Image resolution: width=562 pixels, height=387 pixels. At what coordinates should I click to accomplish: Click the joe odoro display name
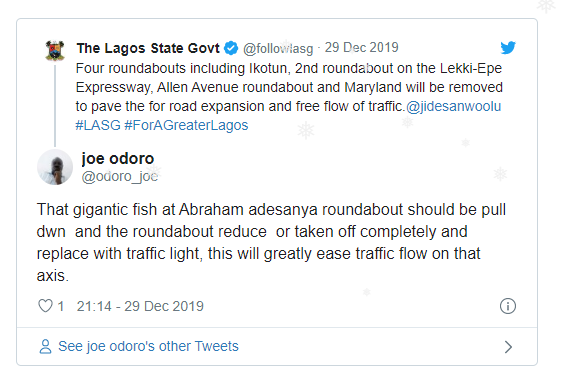118,158
